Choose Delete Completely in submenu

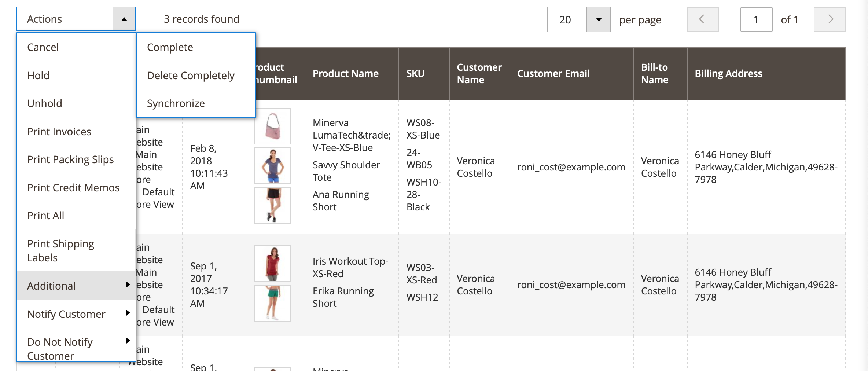(196, 76)
